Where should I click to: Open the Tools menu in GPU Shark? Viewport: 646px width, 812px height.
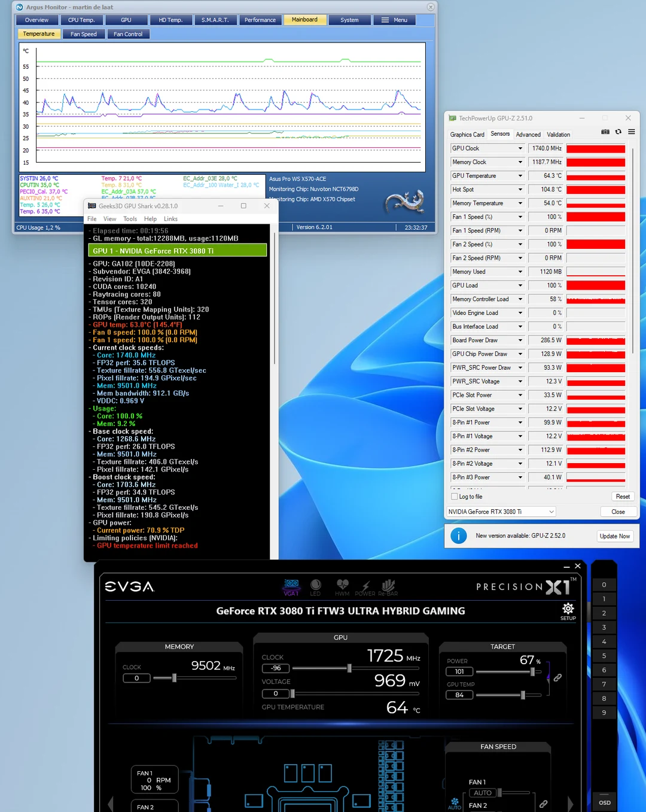[130, 218]
